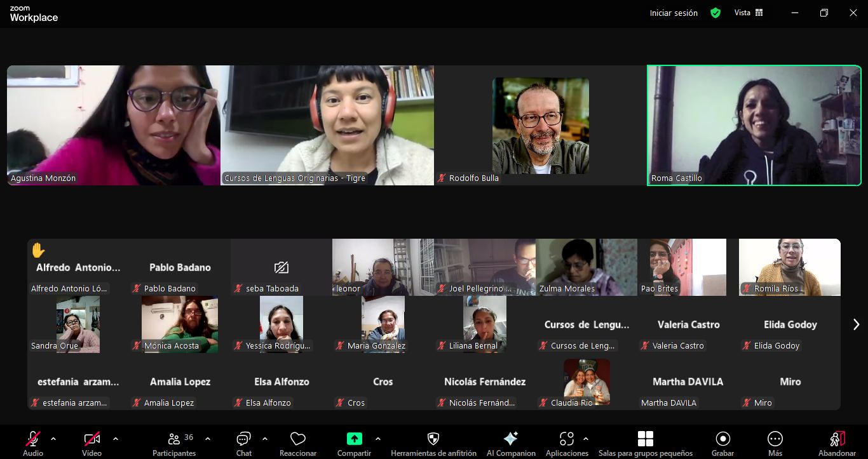Viewport: 868px width, 459px height.
Task: Start recording with Grabar
Action: (x=722, y=442)
